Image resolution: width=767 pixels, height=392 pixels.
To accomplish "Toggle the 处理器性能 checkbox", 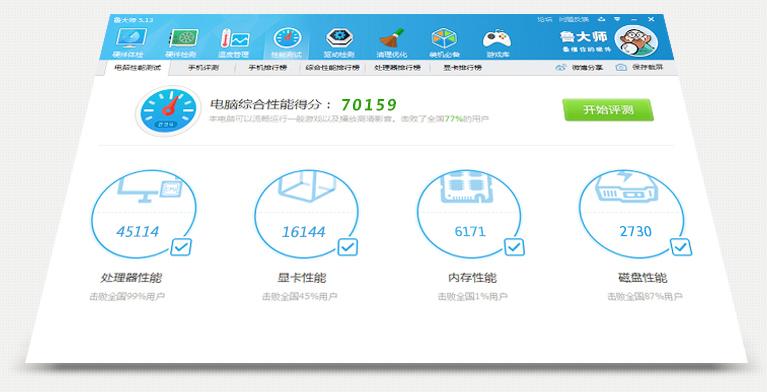I will (x=181, y=247).
